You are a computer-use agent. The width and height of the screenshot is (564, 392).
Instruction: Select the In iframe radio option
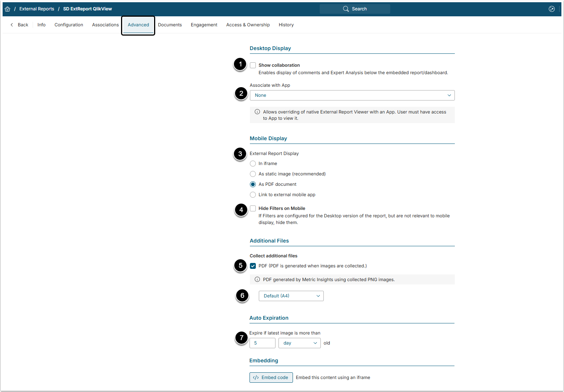click(x=253, y=164)
